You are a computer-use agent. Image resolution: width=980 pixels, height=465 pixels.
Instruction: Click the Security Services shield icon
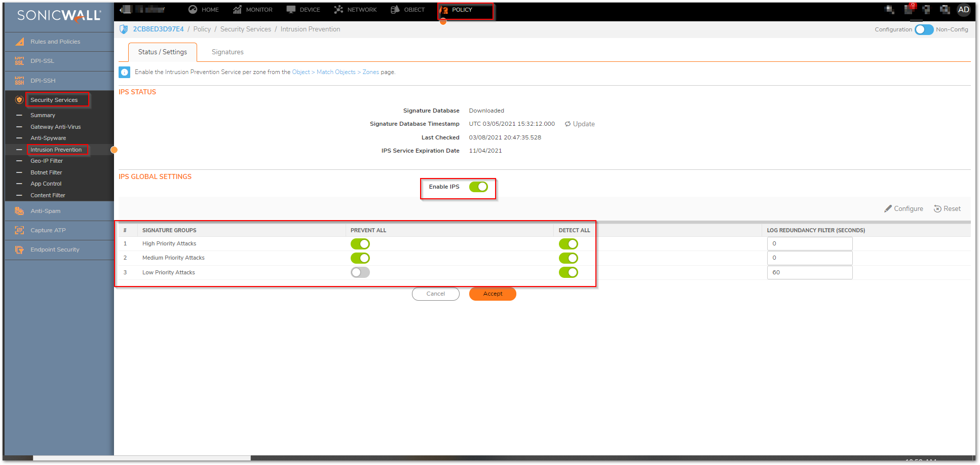point(19,100)
